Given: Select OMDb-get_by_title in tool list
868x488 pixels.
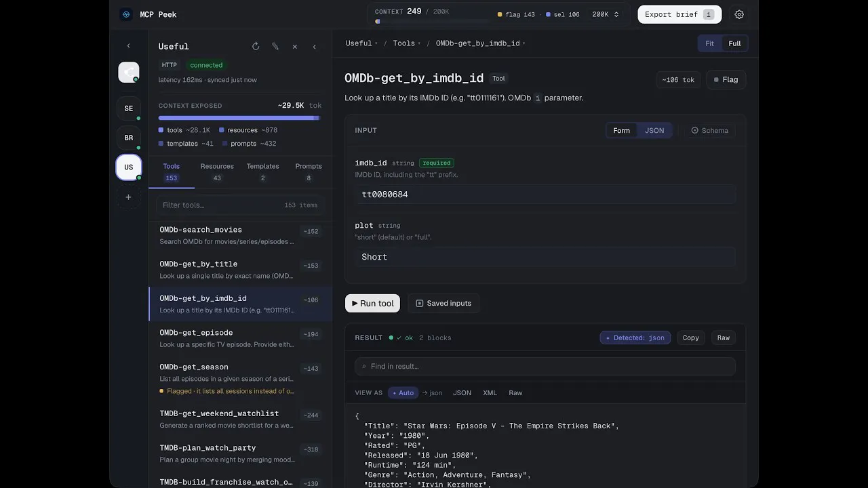Looking at the screenshot, I should (x=240, y=270).
